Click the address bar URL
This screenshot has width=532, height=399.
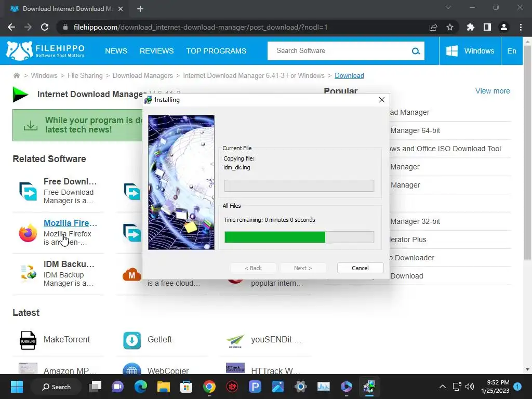tap(200, 27)
